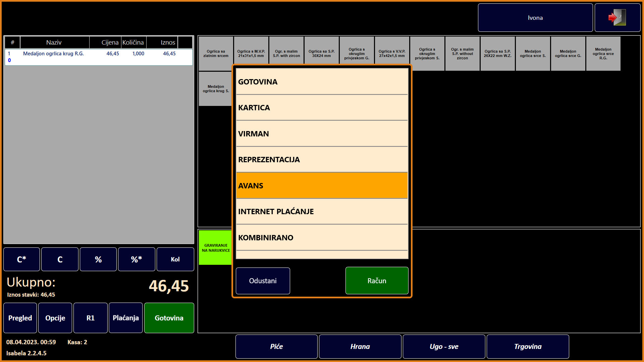644x362 pixels.
Task: Open the Pregled overview button
Action: 20,318
